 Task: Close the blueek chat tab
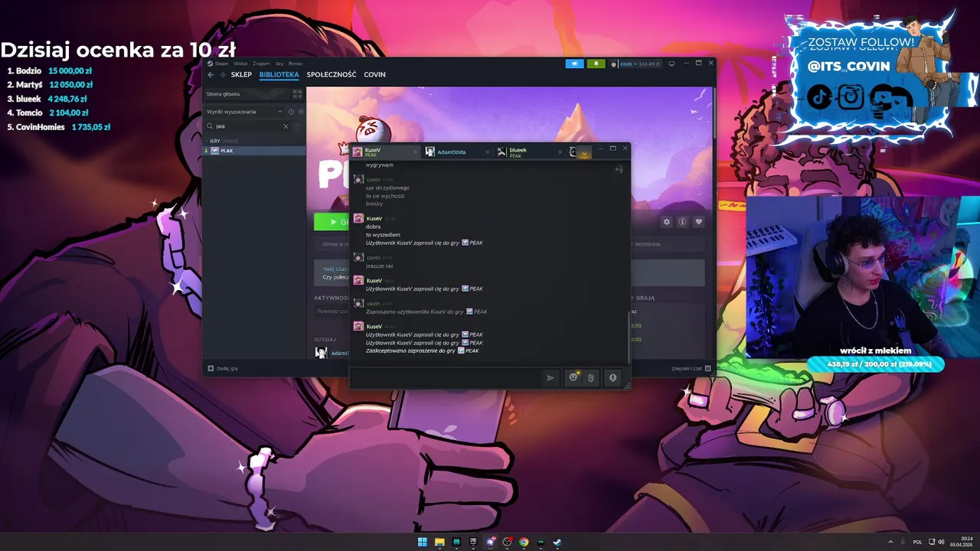click(x=560, y=152)
